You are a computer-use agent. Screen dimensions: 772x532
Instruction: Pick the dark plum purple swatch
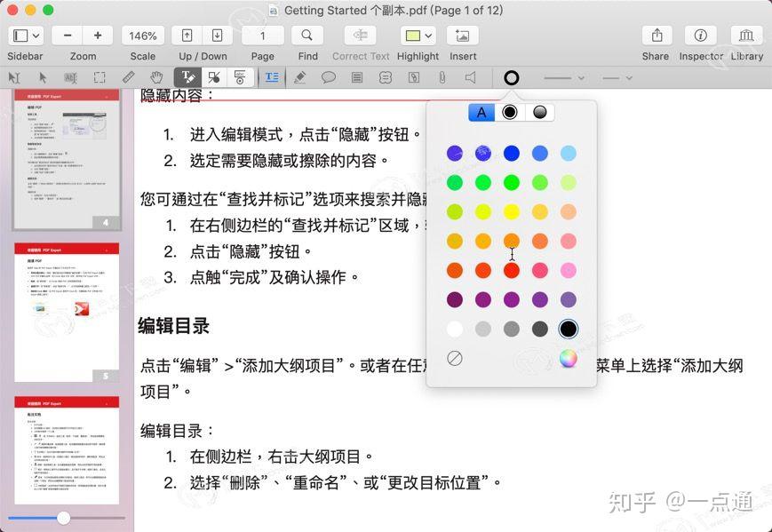[x=455, y=299]
